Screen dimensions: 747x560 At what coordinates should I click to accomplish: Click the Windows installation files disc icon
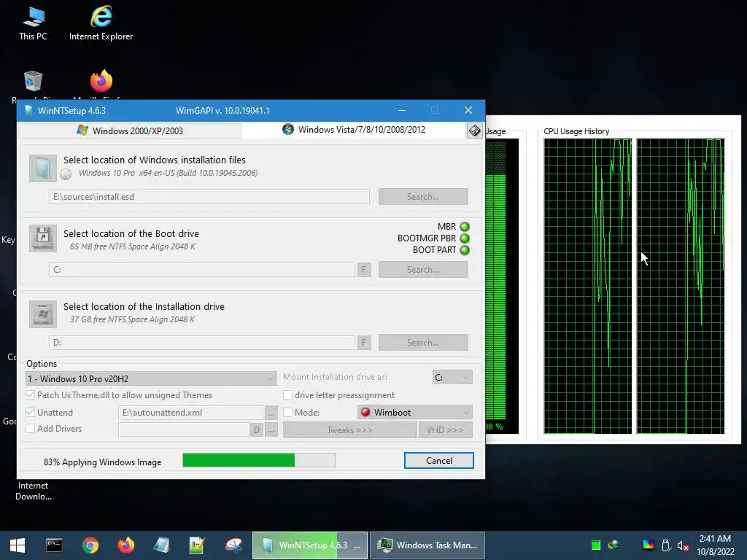click(43, 168)
